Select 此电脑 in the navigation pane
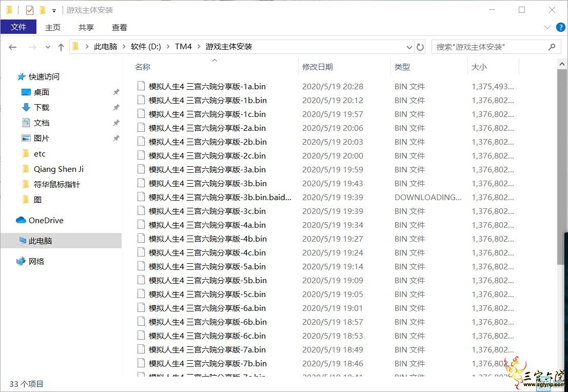This screenshot has width=568, height=392. click(40, 241)
